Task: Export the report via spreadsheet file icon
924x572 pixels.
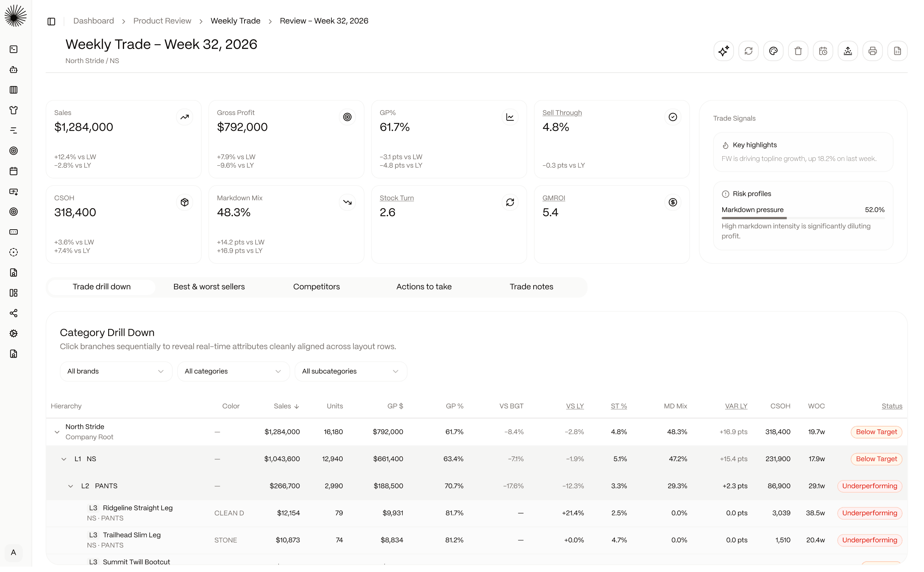Action: pyautogui.click(x=897, y=51)
